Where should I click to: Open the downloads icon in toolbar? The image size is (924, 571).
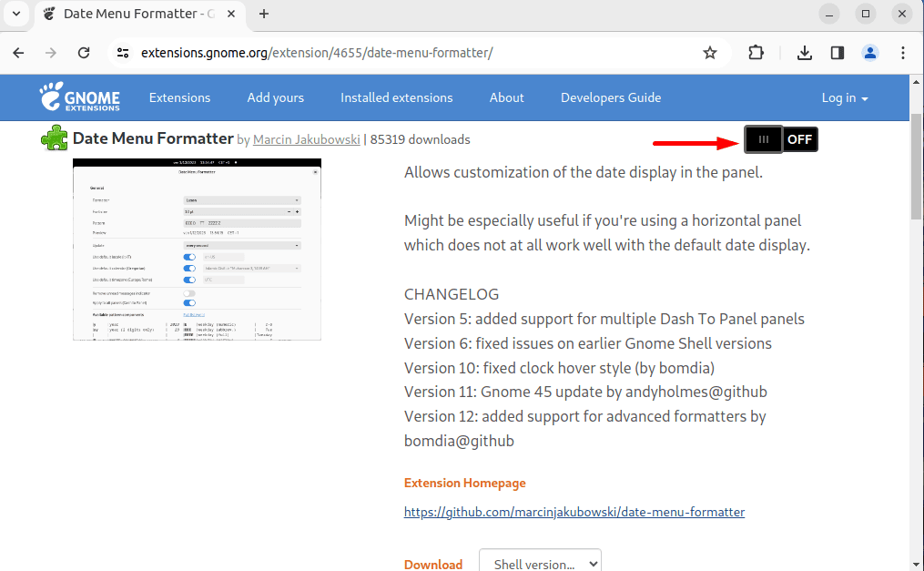click(805, 53)
